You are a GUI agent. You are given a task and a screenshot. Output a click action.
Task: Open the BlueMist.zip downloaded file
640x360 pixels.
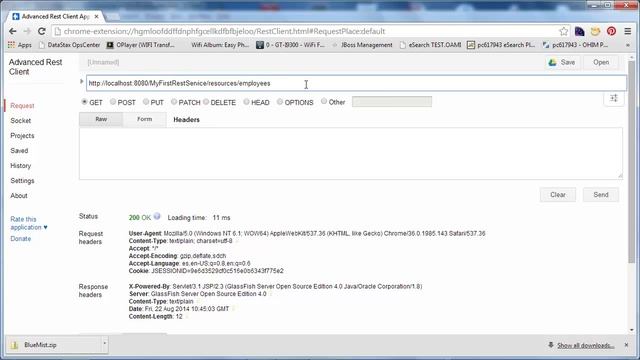54,345
